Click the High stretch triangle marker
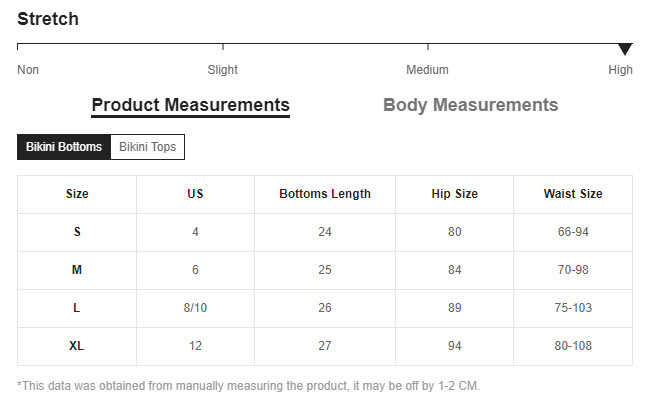This screenshot has height=420, width=653. pyautogui.click(x=625, y=49)
